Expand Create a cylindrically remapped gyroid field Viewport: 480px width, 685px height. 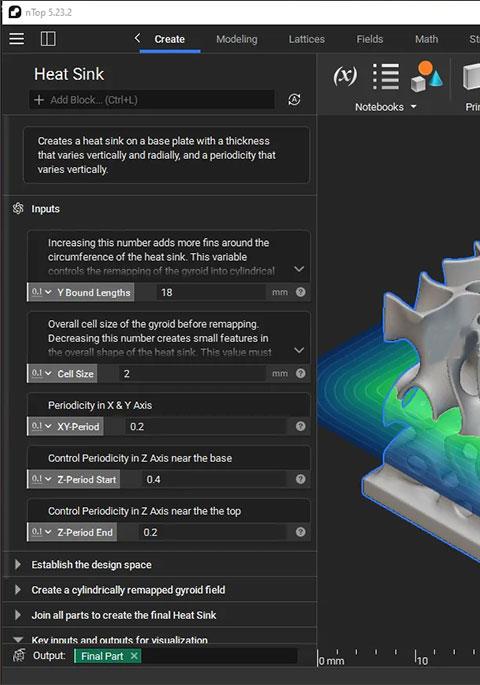pyautogui.click(x=17, y=590)
